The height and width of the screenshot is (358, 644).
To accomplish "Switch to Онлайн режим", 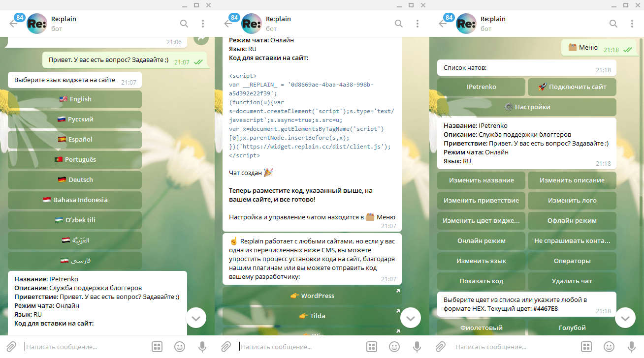I will (482, 240).
